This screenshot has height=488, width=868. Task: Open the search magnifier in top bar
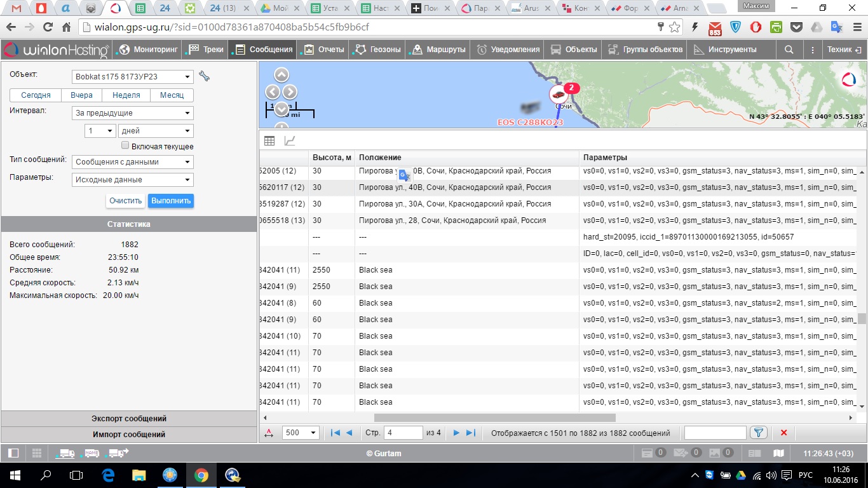[x=789, y=50]
